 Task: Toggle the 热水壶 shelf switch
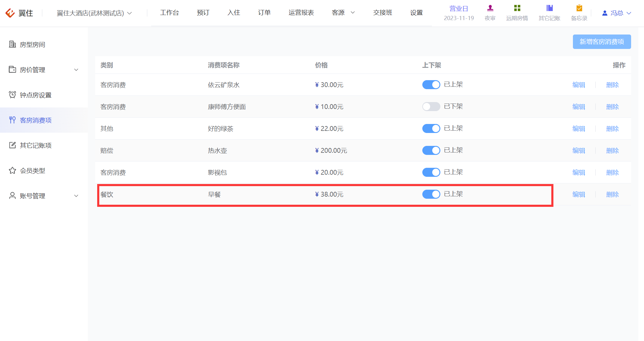(x=431, y=150)
